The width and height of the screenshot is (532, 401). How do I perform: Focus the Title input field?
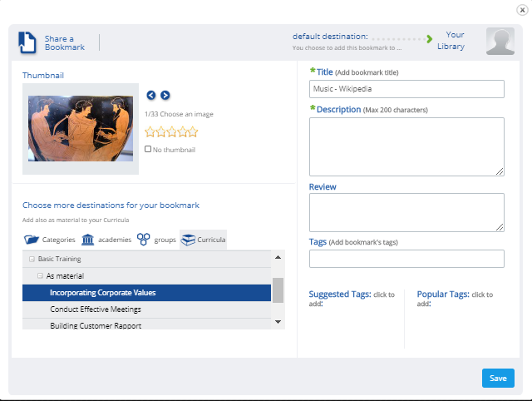tap(406, 89)
